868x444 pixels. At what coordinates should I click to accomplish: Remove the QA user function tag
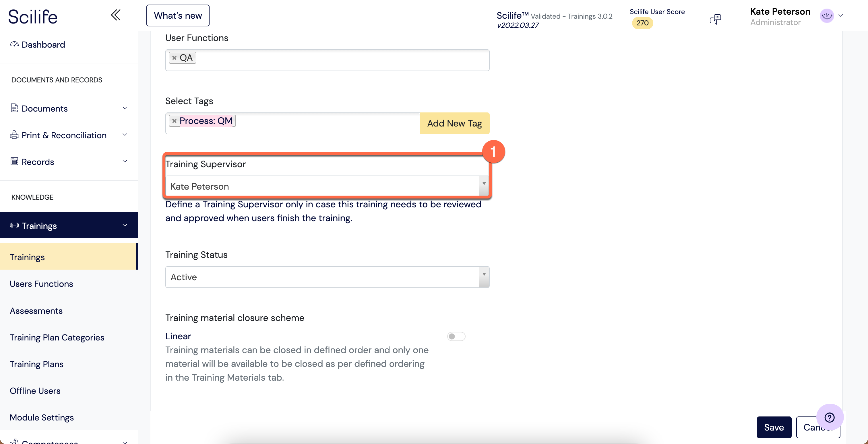[x=174, y=58]
